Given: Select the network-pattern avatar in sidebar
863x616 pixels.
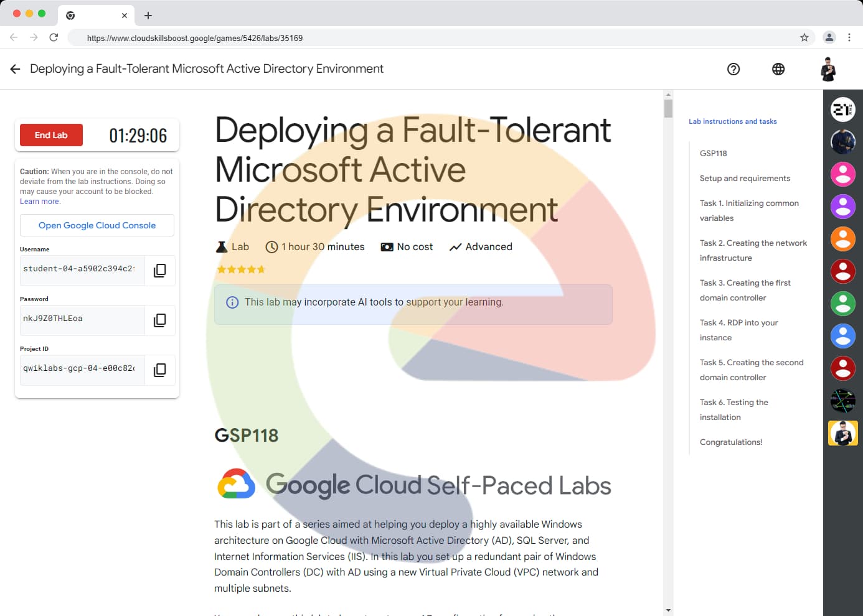Looking at the screenshot, I should [843, 401].
